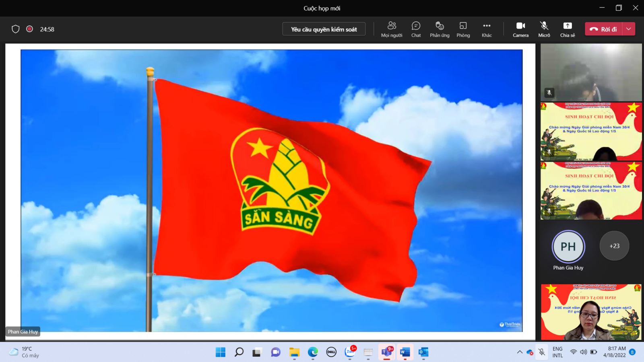This screenshot has height=362, width=644.
Task: Leave the meeting with Rời đi
Action: [x=603, y=29]
